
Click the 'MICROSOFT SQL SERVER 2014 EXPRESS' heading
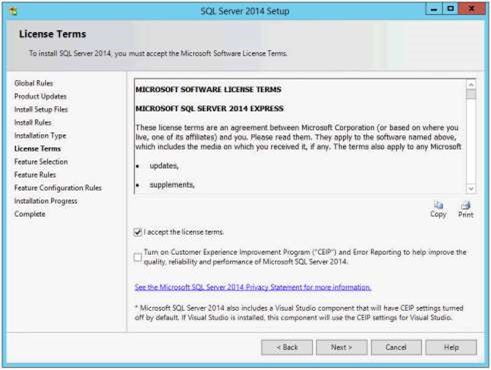click(210, 109)
